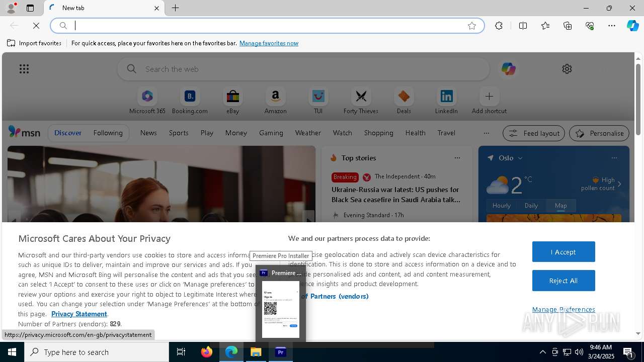Expand Oslo location dropdown
This screenshot has height=362, width=644.
[x=520, y=158]
